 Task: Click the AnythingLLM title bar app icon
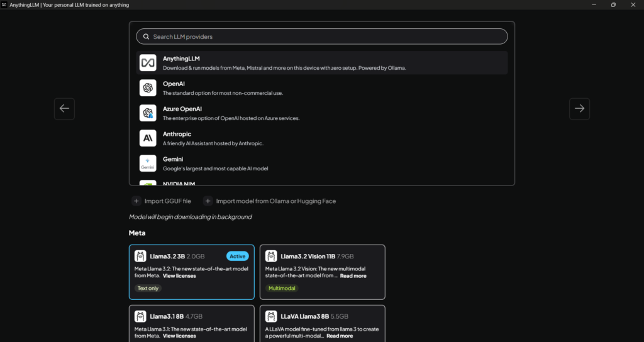point(4,5)
